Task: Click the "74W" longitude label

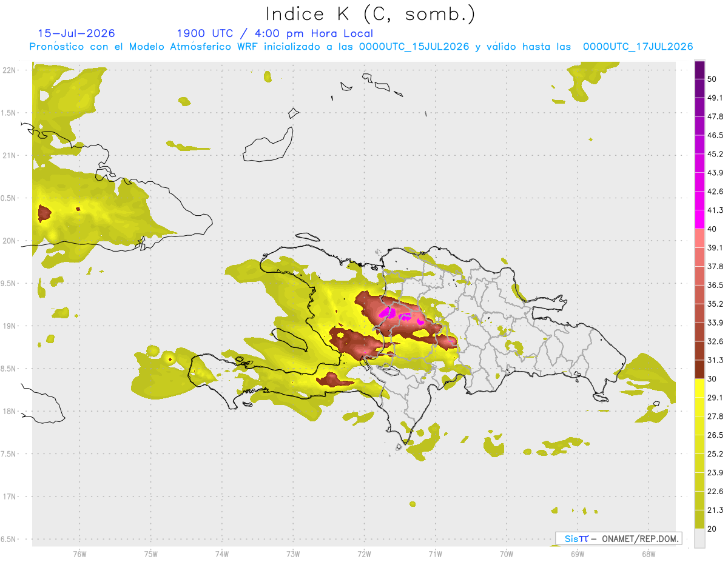Action: point(221,554)
